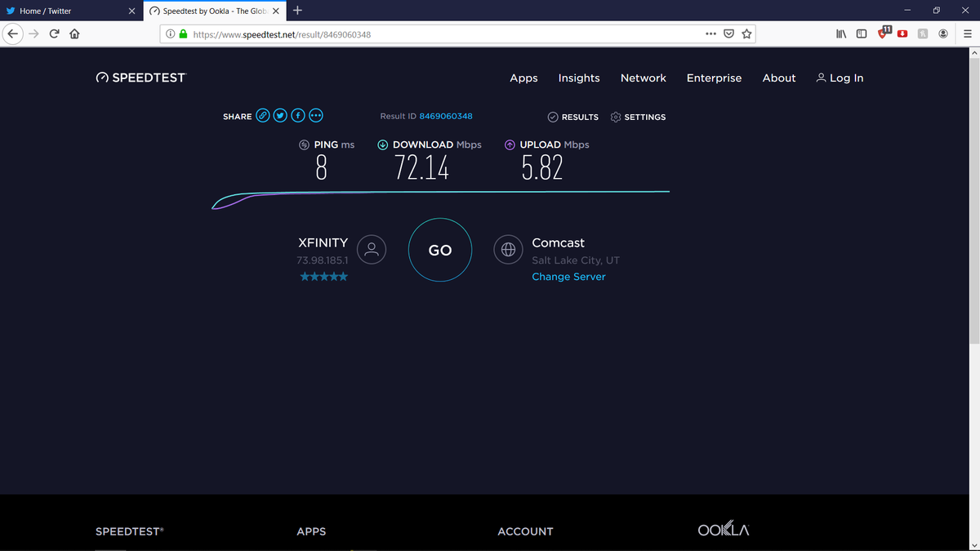The height and width of the screenshot is (551, 980).
Task: Open the Firefox account avatar icon
Action: [x=943, y=34]
